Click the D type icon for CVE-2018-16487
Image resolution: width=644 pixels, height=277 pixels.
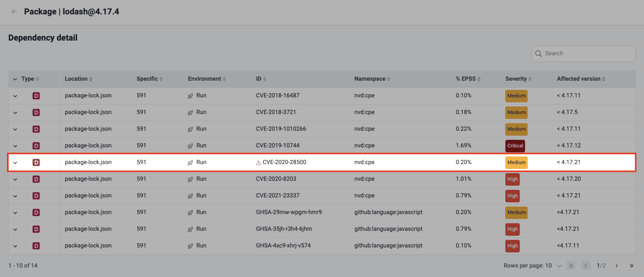(36, 96)
